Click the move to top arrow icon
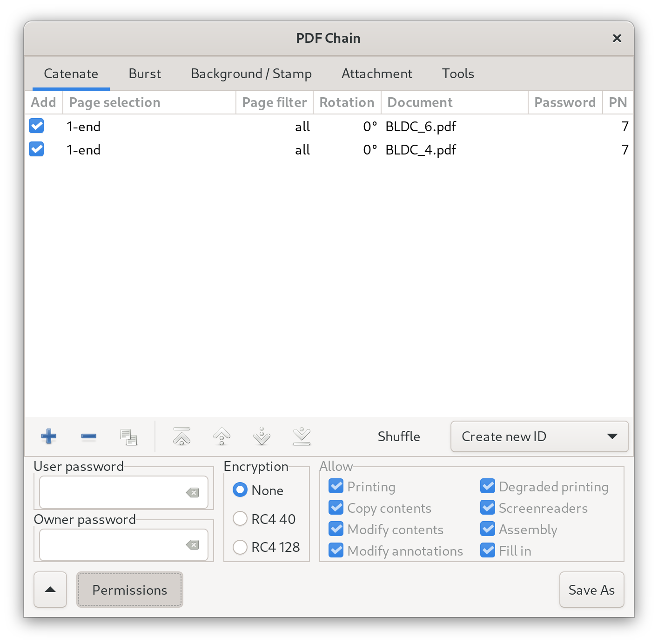Viewport: 658px width, 644px height. (x=181, y=436)
